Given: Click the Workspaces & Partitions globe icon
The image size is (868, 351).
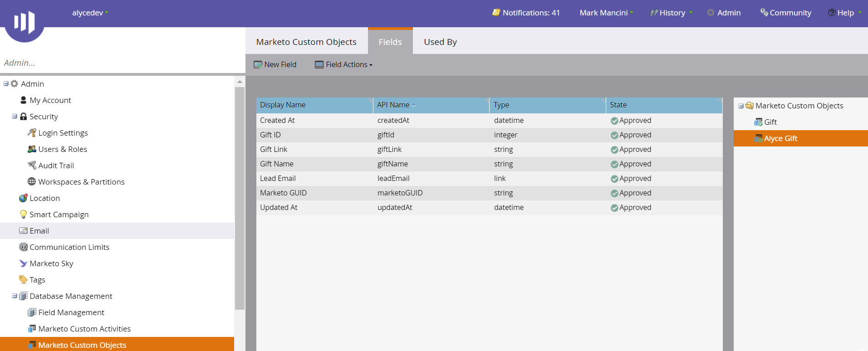Looking at the screenshot, I should pyautogui.click(x=32, y=181).
